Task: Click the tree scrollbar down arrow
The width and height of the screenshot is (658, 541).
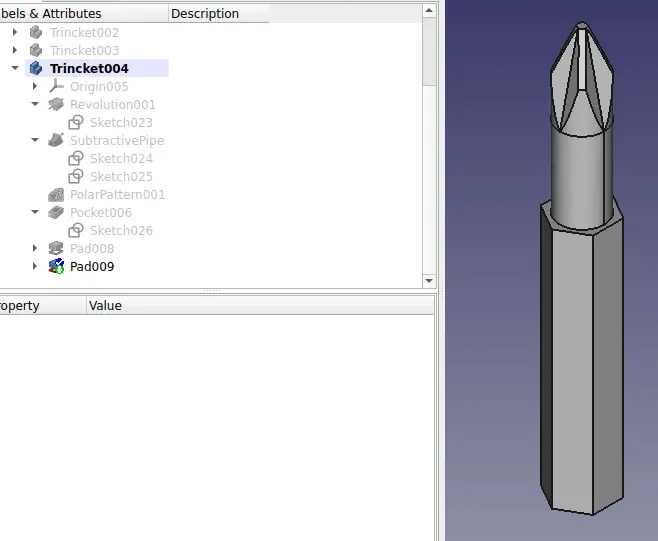Action: 429,281
